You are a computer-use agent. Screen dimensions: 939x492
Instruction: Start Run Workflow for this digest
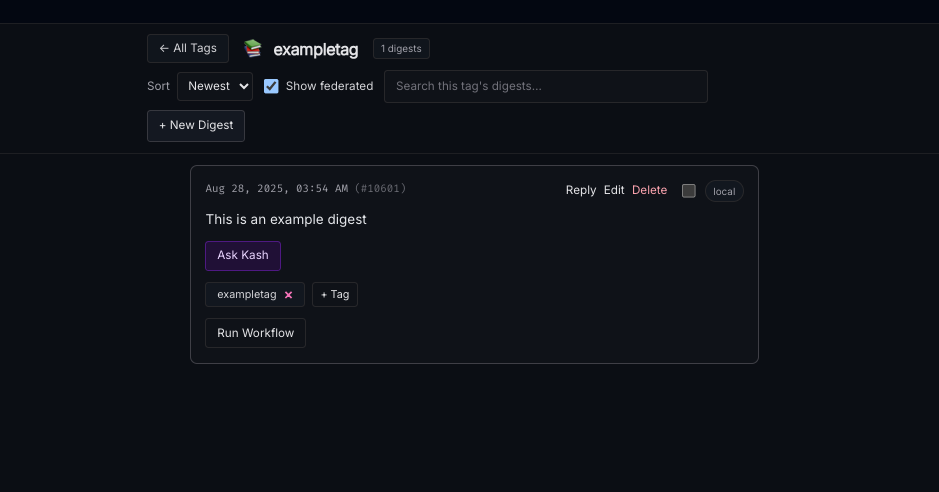(x=255, y=333)
